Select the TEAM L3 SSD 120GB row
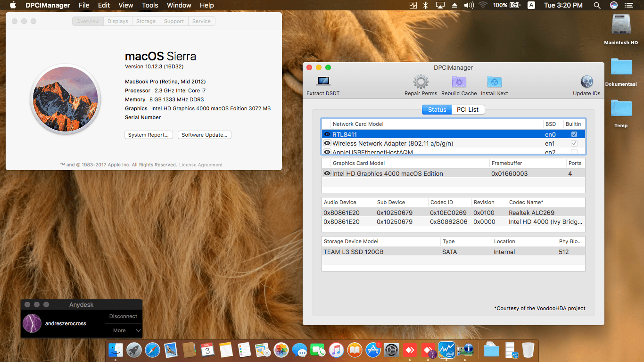This screenshot has width=644, height=362. click(454, 252)
